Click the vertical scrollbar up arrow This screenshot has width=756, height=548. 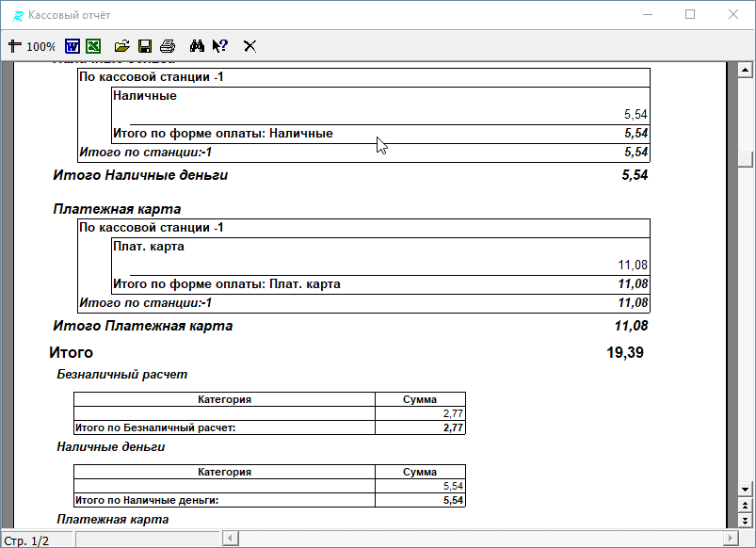coord(745,70)
